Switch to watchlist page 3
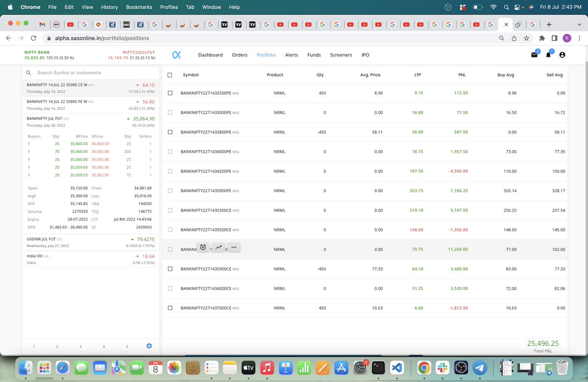The height and width of the screenshot is (382, 588). click(80, 346)
